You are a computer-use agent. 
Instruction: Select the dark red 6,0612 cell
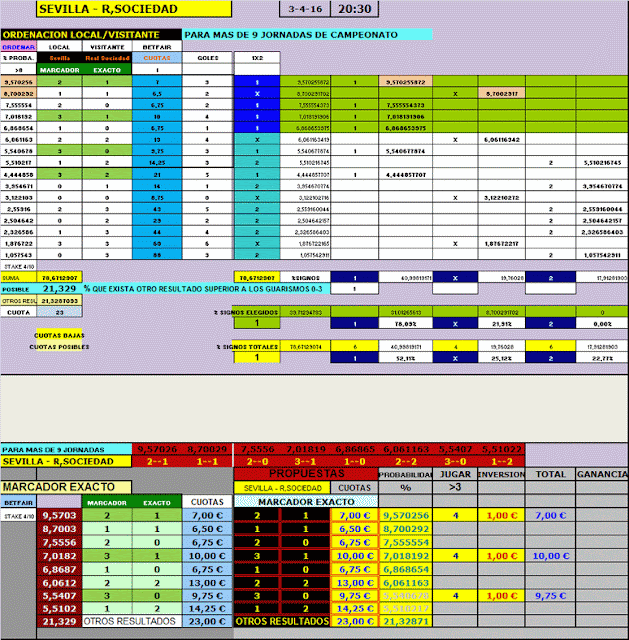pos(59,583)
